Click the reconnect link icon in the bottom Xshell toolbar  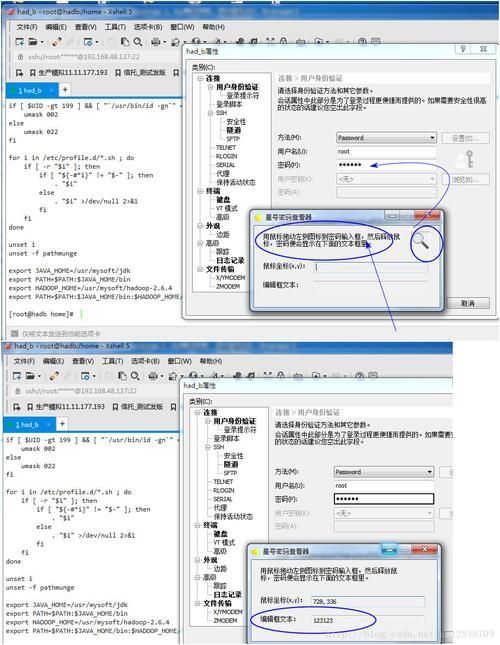point(54,376)
